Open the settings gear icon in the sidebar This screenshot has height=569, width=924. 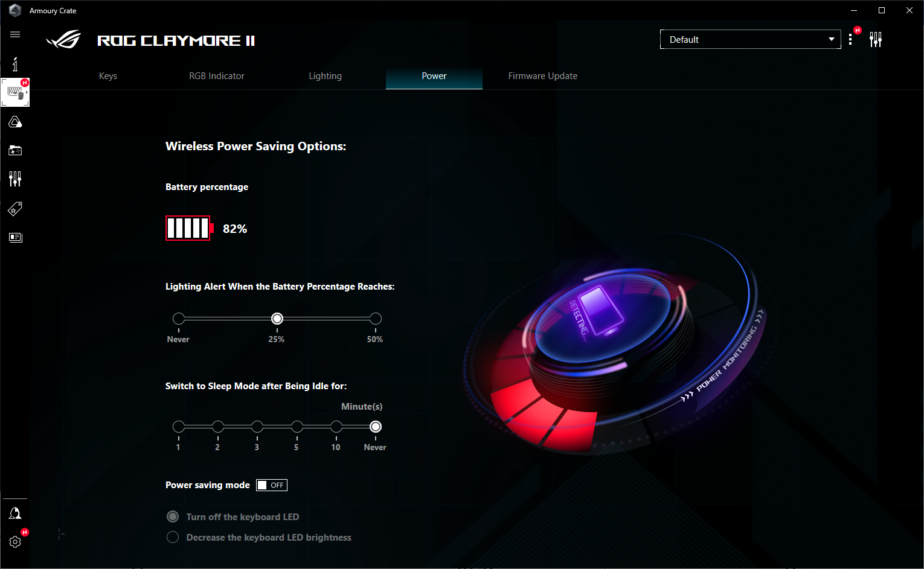15,542
